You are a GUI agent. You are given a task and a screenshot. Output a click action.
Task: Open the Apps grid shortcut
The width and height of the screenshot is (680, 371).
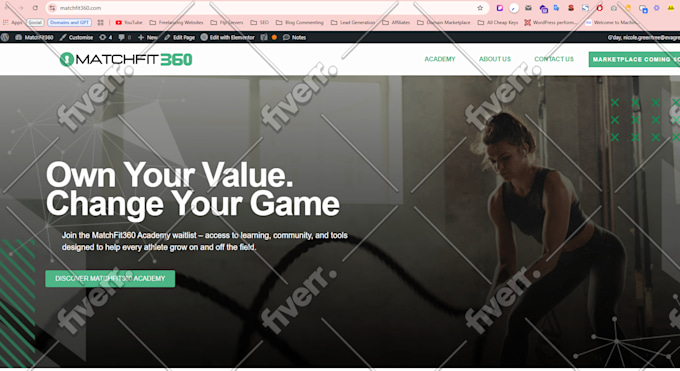pyautogui.click(x=13, y=22)
